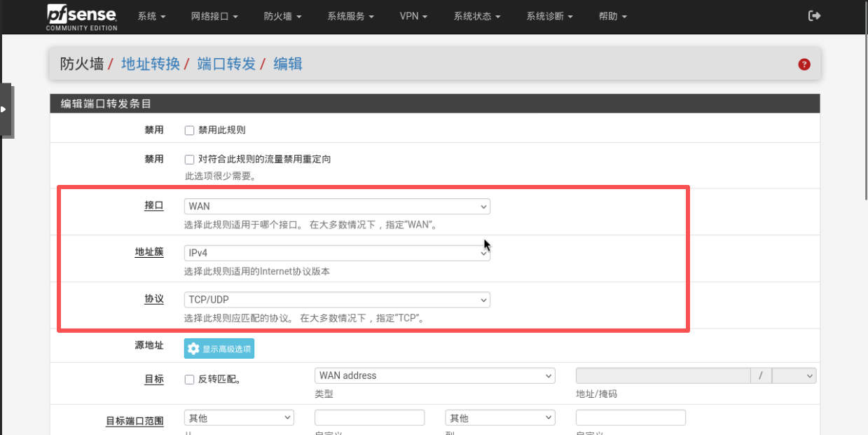This screenshot has width=868, height=435.
Task: Click the 端口转发 breadcrumb link
Action: 226,64
